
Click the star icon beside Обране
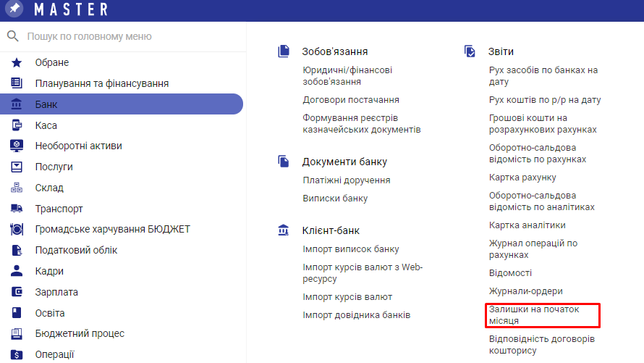pyautogui.click(x=17, y=62)
